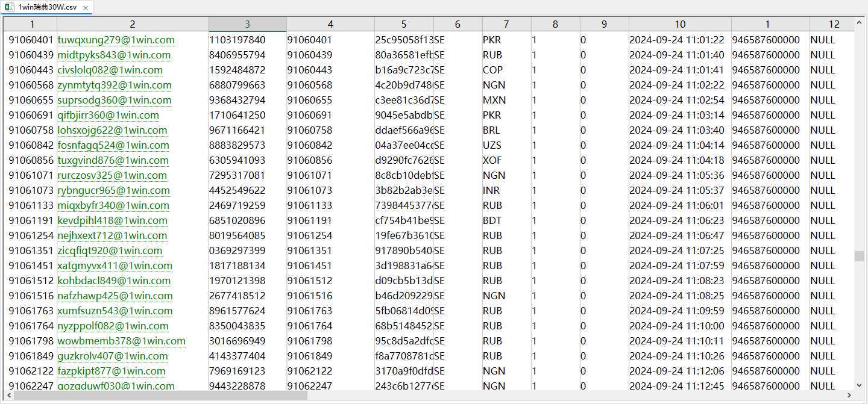Close the 1win瑞典30W.csv tab

(85, 8)
